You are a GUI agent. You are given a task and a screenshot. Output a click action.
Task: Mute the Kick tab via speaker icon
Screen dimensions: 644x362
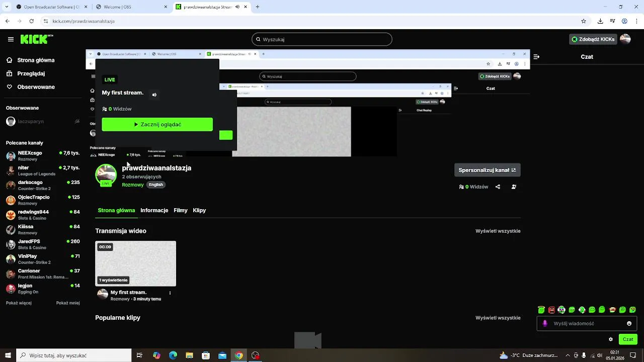click(238, 7)
